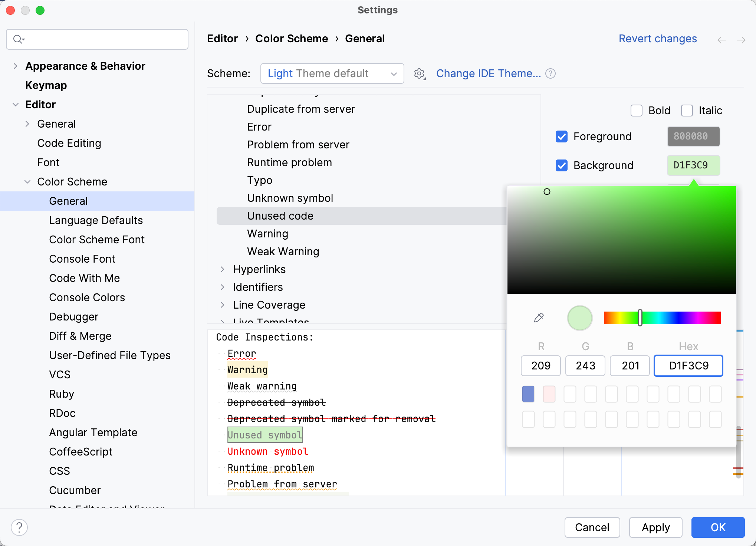Image resolution: width=756 pixels, height=546 pixels.
Task: Collapse the Color Scheme tree node
Action: point(27,181)
